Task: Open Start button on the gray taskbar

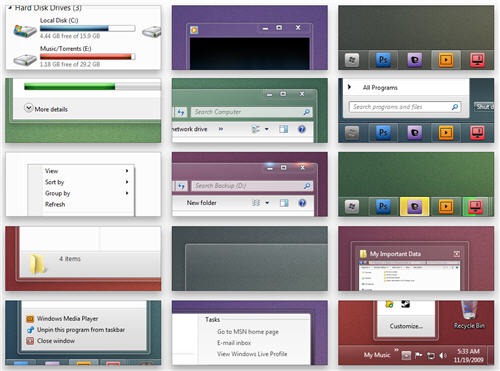Action: 352,60
